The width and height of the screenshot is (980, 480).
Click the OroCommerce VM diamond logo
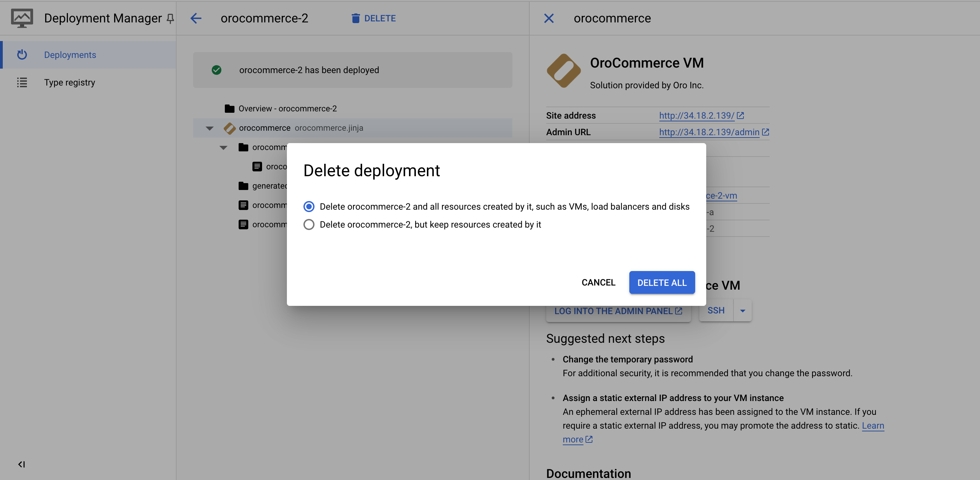point(563,71)
